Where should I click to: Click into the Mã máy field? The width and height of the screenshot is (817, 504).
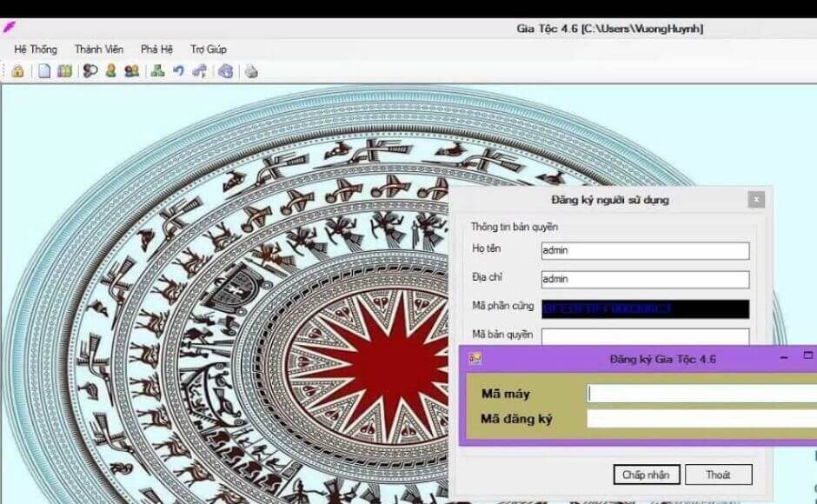click(x=702, y=394)
